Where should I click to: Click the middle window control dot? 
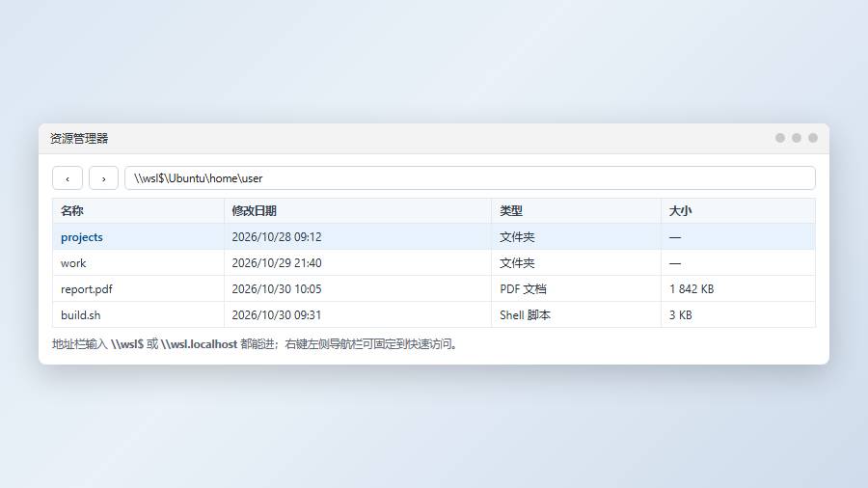(x=797, y=138)
